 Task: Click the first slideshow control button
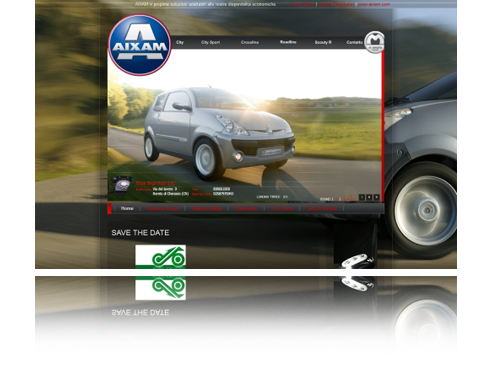tap(362, 197)
